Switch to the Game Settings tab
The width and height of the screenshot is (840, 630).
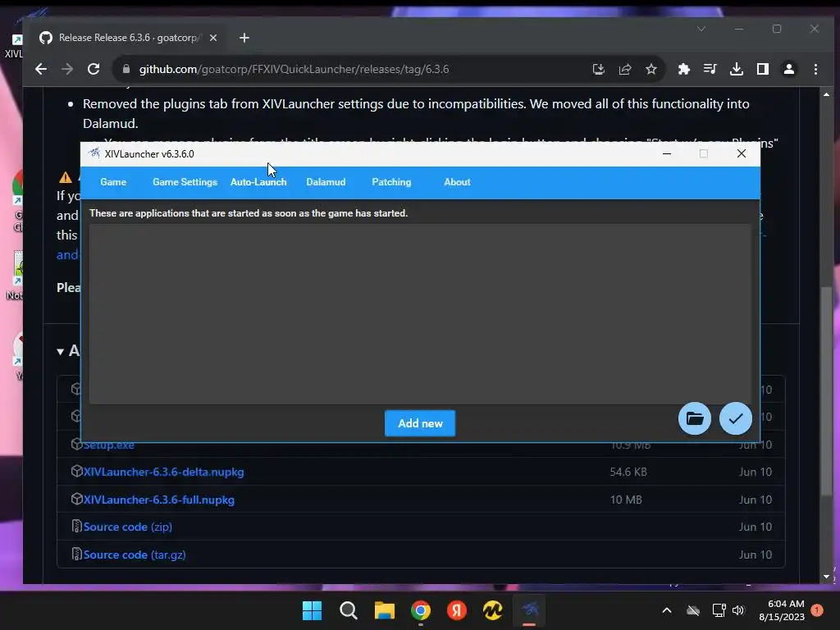click(185, 182)
